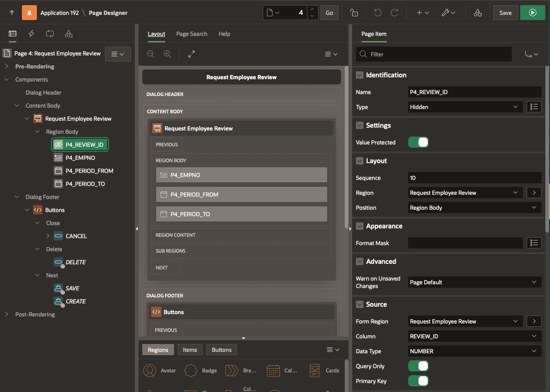Screen dimensions: 550x392
Task: Click the Page Lock icon
Action: 354,13
